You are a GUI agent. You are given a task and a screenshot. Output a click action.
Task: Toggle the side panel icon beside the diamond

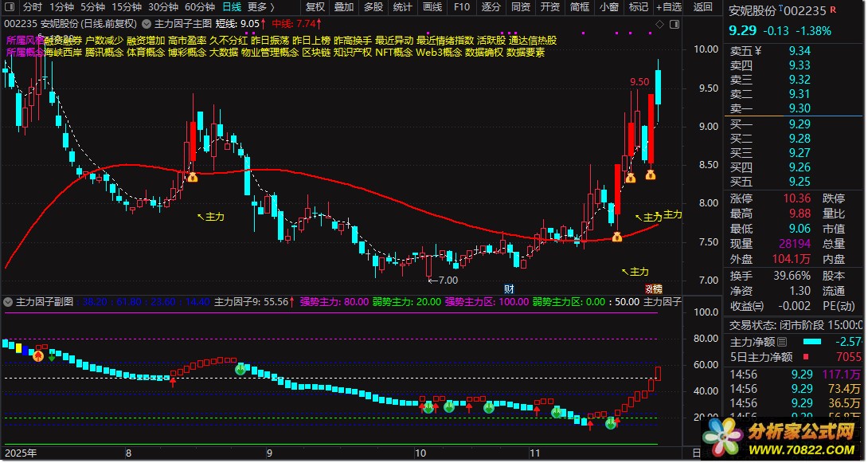(674, 25)
